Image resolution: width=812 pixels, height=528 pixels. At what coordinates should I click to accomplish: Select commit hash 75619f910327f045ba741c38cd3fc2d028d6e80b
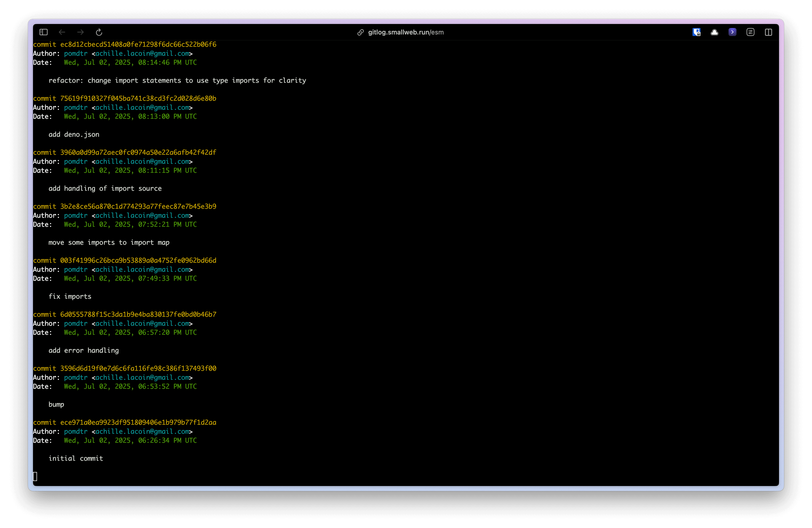tap(138, 98)
